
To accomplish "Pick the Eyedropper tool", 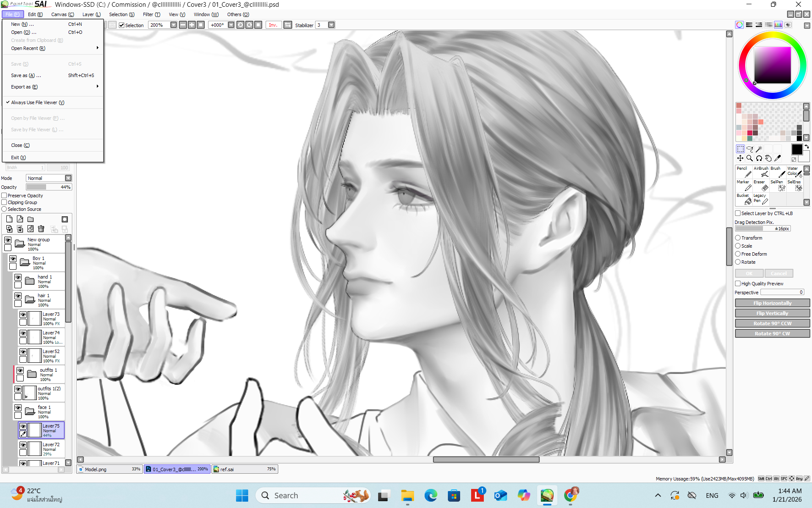I will pos(777,158).
